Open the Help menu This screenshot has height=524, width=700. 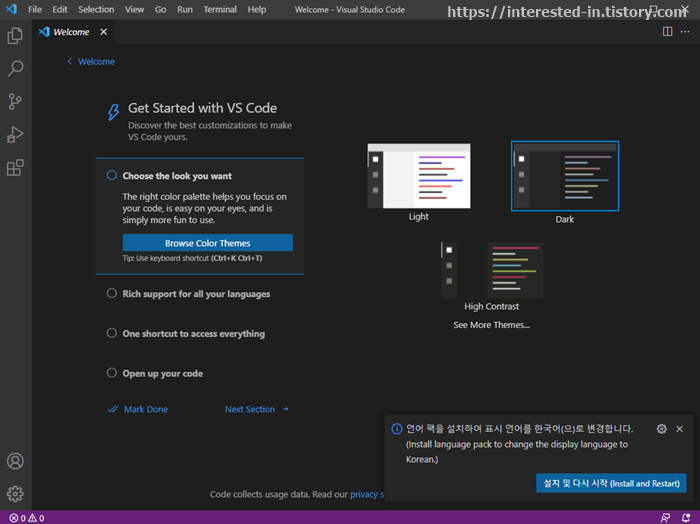coord(257,9)
